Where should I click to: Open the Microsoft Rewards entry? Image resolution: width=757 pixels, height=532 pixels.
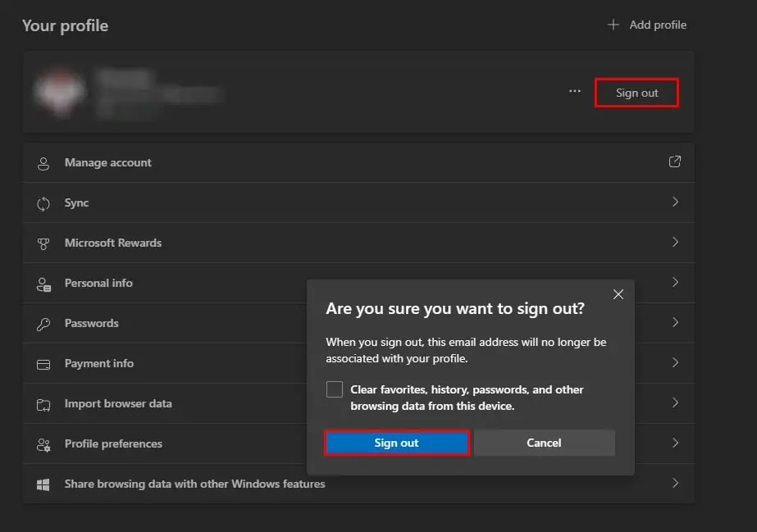358,243
